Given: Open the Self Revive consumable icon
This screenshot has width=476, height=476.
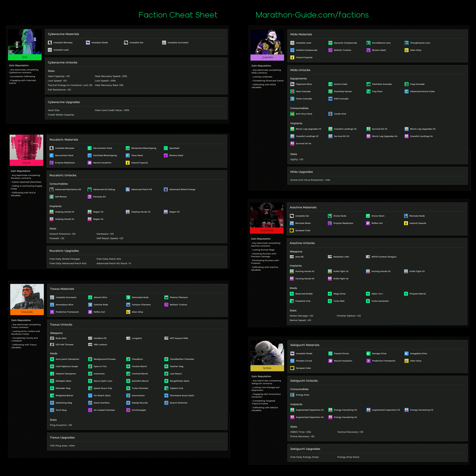Looking at the screenshot, I should (x=52, y=197).
